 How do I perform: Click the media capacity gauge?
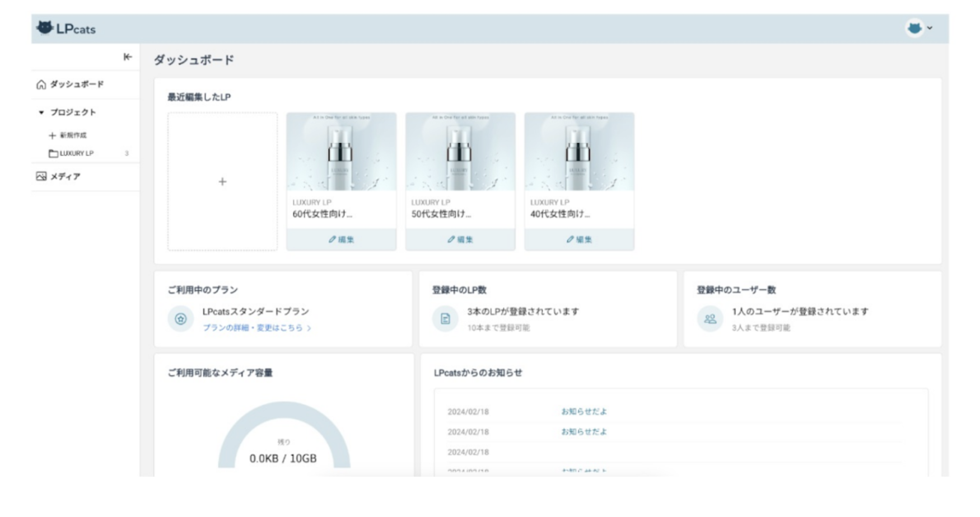click(x=284, y=435)
